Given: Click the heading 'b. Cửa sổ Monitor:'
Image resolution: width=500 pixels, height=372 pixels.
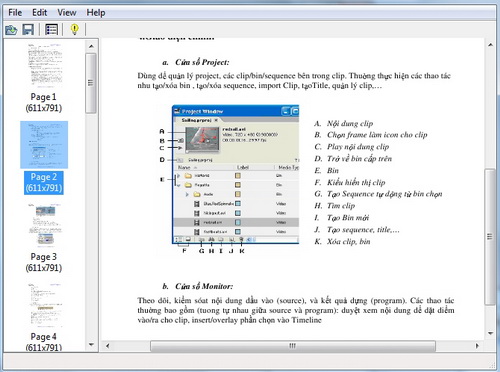Looking at the screenshot, I should click(198, 286).
